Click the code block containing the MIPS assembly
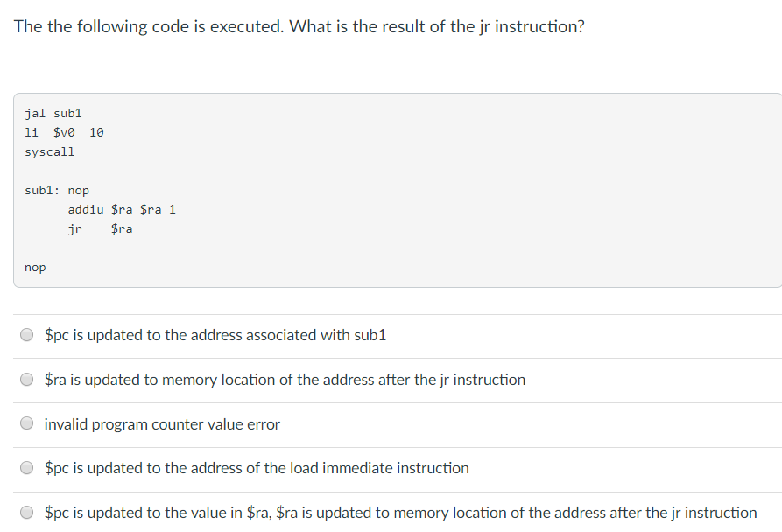The width and height of the screenshot is (782, 532). [x=391, y=188]
